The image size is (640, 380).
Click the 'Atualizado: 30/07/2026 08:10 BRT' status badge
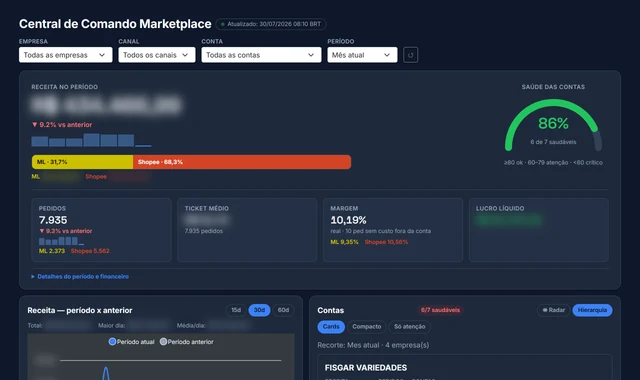click(271, 24)
